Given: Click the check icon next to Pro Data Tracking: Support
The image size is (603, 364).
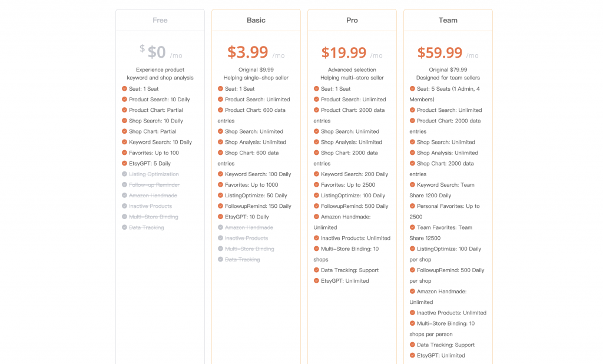Looking at the screenshot, I should pyautogui.click(x=316, y=270).
